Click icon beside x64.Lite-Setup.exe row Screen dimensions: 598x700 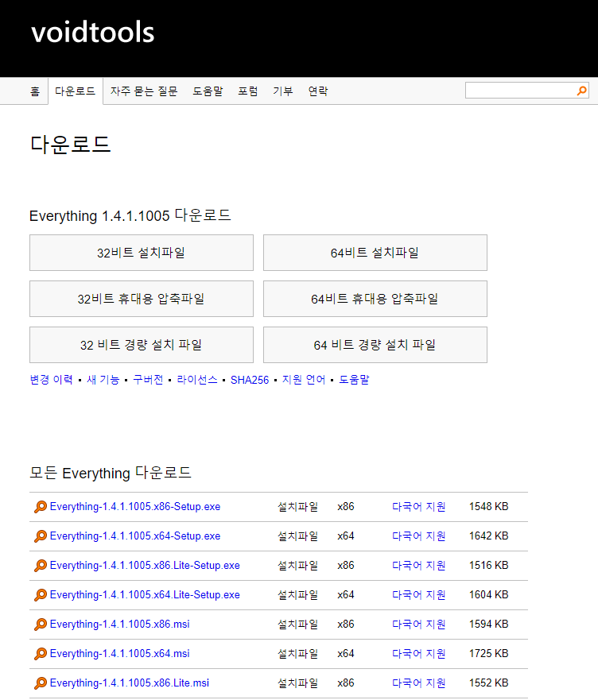pos(41,595)
